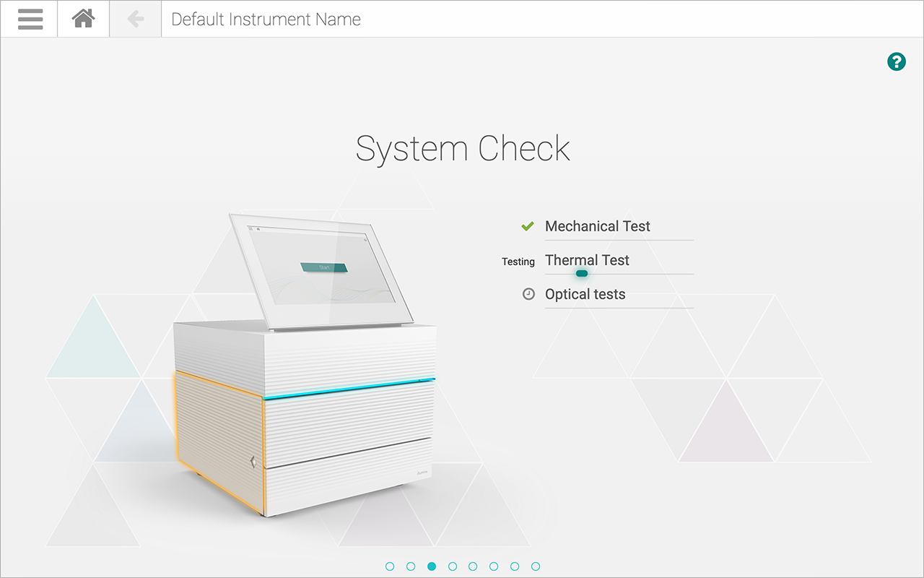The image size is (924, 578).
Task: Select the Thermal Test item
Action: pos(587,260)
